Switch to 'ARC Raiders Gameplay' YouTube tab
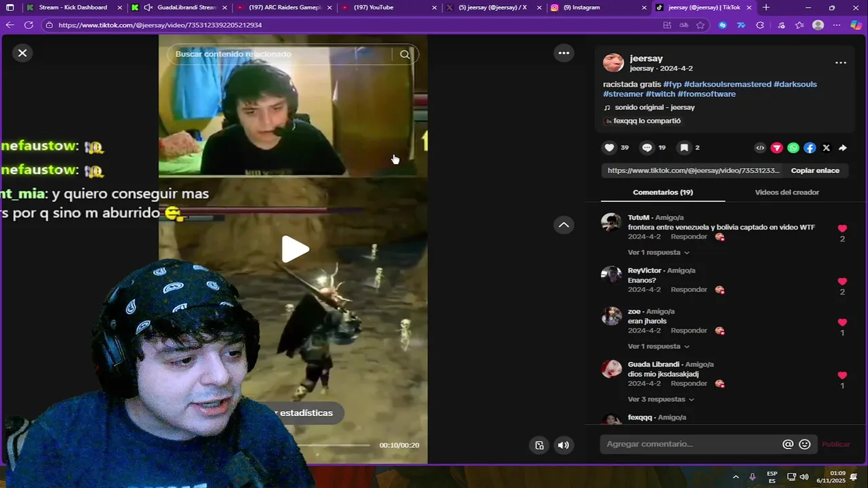This screenshot has height=488, width=868. (284, 7)
